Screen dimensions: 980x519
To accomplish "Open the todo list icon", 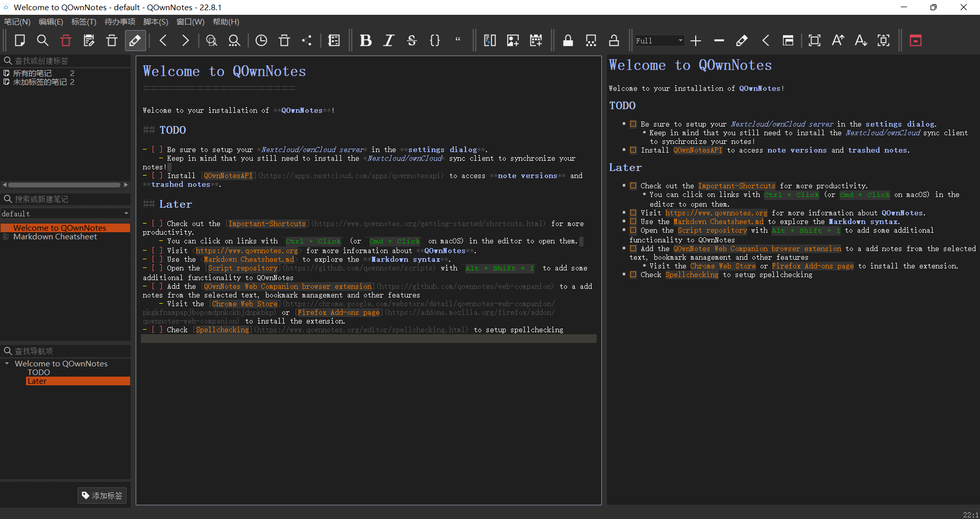I will 334,40.
